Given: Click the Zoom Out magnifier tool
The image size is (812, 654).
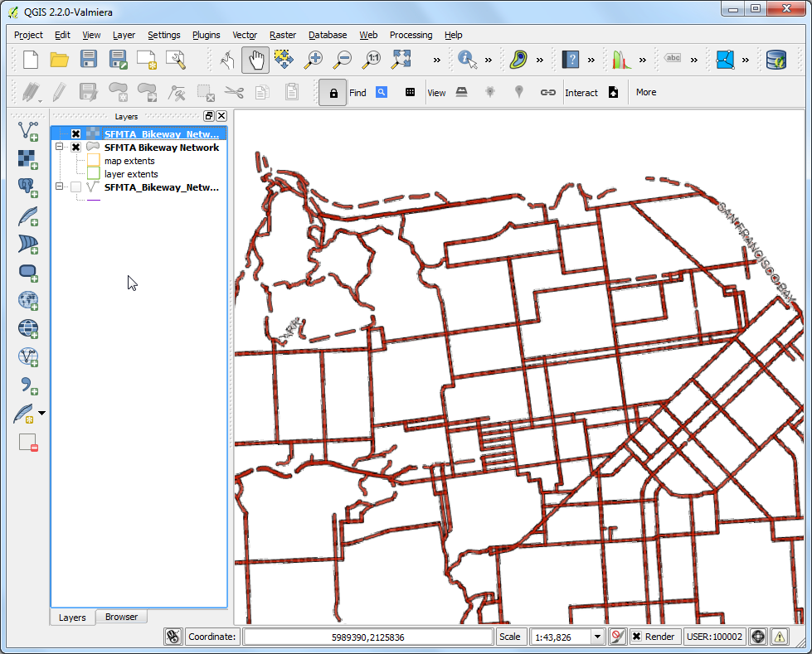Looking at the screenshot, I should tap(343, 60).
